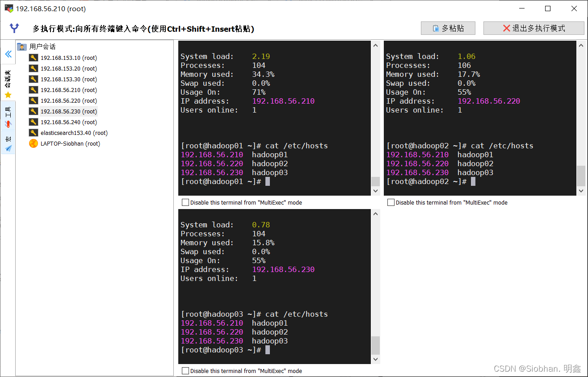The width and height of the screenshot is (588, 377).
Task: Click the 多粘贴 button
Action: tap(448, 28)
